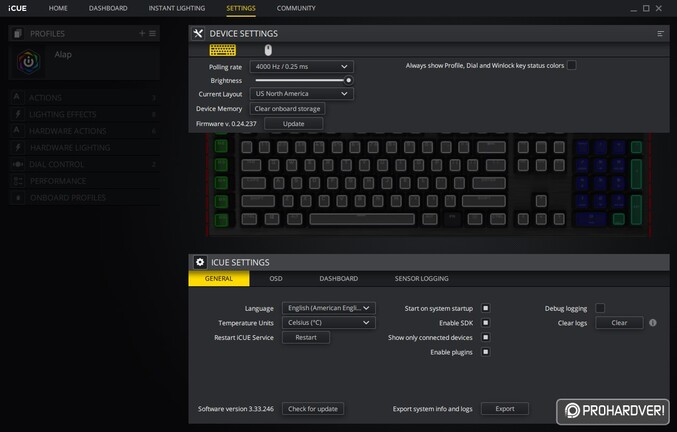Open the Polling rate dropdown
Screen dimensions: 677x432
(x=301, y=66)
